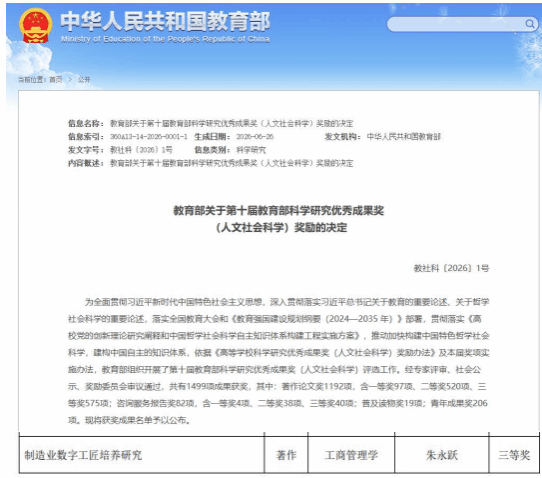
Task: Click the first paragraph line starting 为全面贯彻
Action: pyautogui.click(x=287, y=302)
